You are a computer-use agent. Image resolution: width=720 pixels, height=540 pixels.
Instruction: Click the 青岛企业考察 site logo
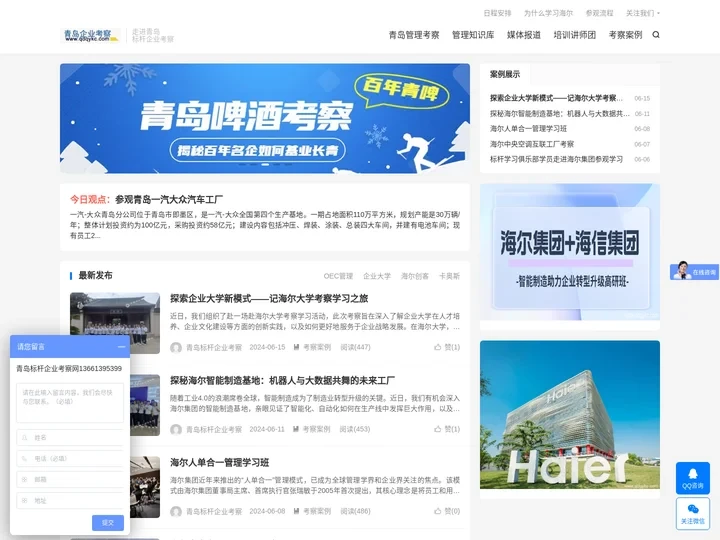tap(91, 35)
